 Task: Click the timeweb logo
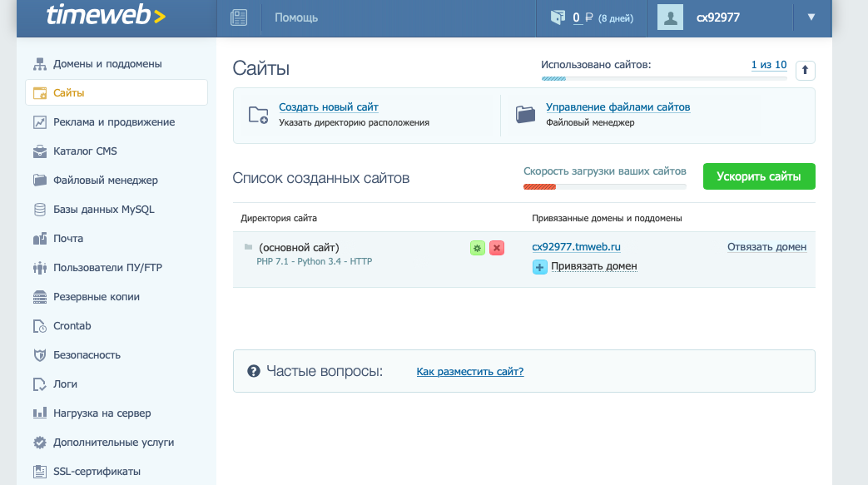point(106,17)
